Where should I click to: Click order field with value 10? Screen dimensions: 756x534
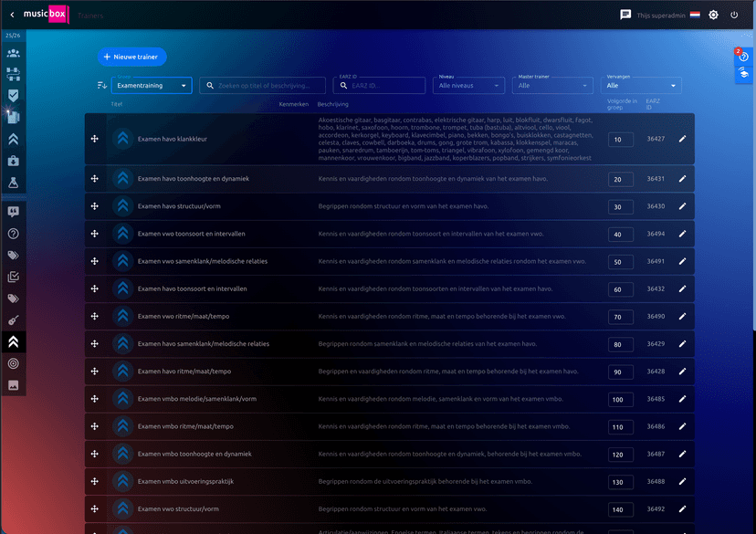[x=621, y=140]
